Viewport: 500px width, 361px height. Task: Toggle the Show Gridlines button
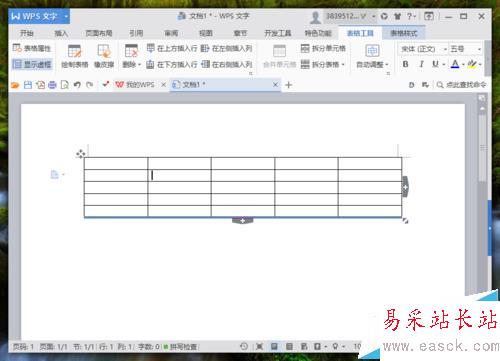tap(32, 64)
